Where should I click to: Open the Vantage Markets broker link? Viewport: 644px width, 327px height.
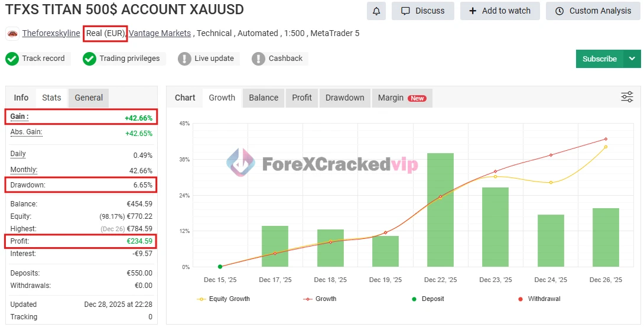pyautogui.click(x=160, y=33)
